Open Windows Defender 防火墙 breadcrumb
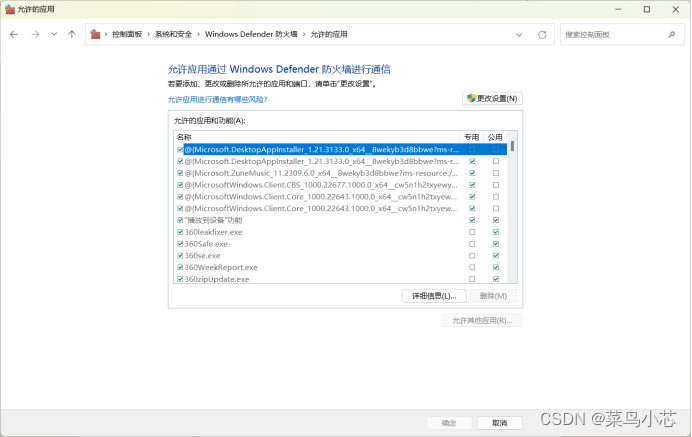This screenshot has height=437, width=692. coord(251,34)
